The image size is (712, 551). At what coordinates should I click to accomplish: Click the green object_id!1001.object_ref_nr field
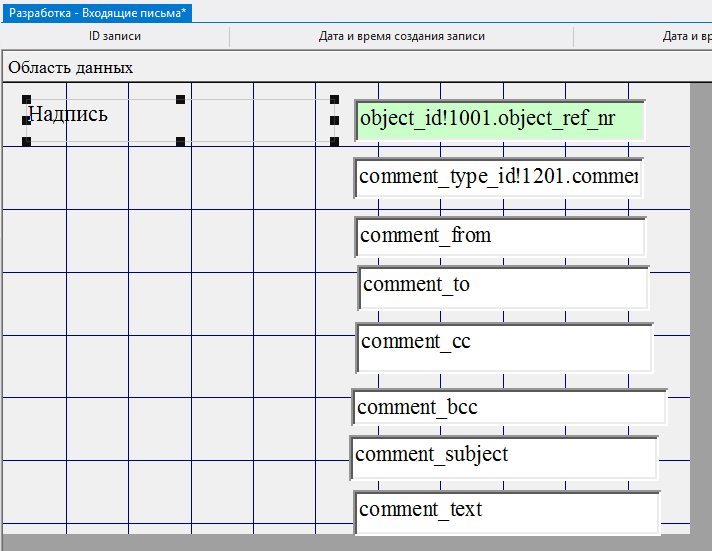click(x=499, y=120)
